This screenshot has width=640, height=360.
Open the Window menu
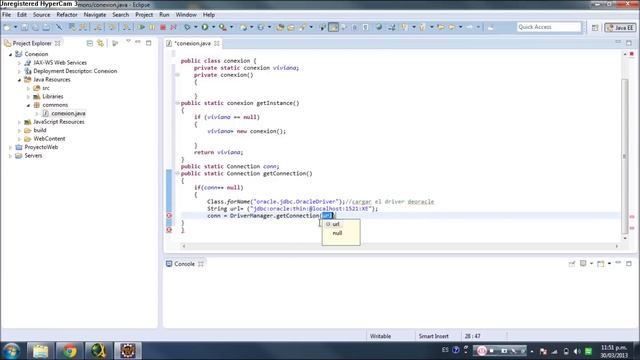186,15
